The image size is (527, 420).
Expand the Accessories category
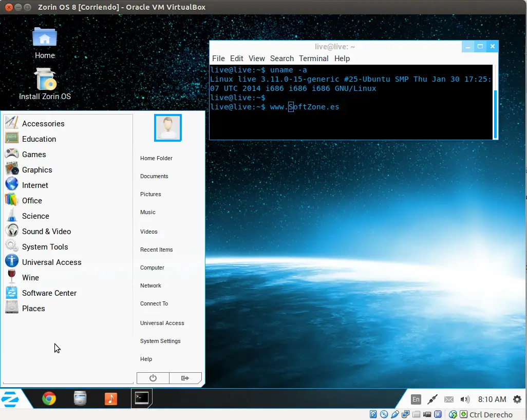coord(43,124)
